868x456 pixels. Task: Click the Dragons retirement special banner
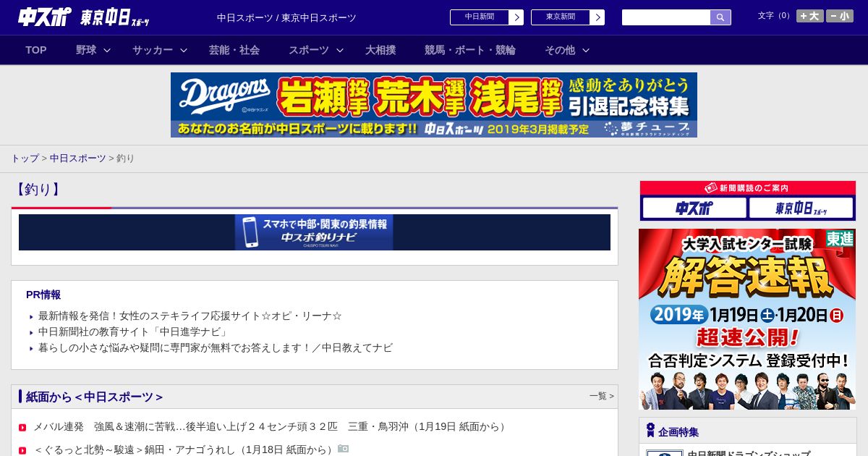pyautogui.click(x=434, y=105)
